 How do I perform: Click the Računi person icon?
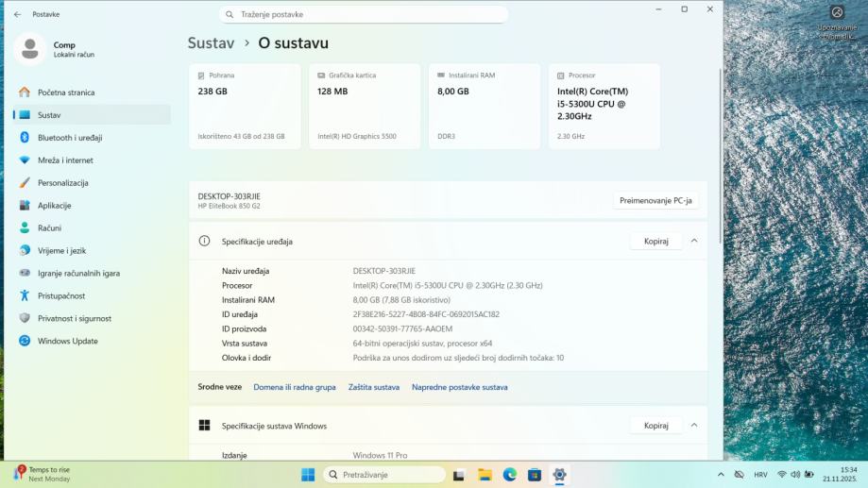coord(25,228)
